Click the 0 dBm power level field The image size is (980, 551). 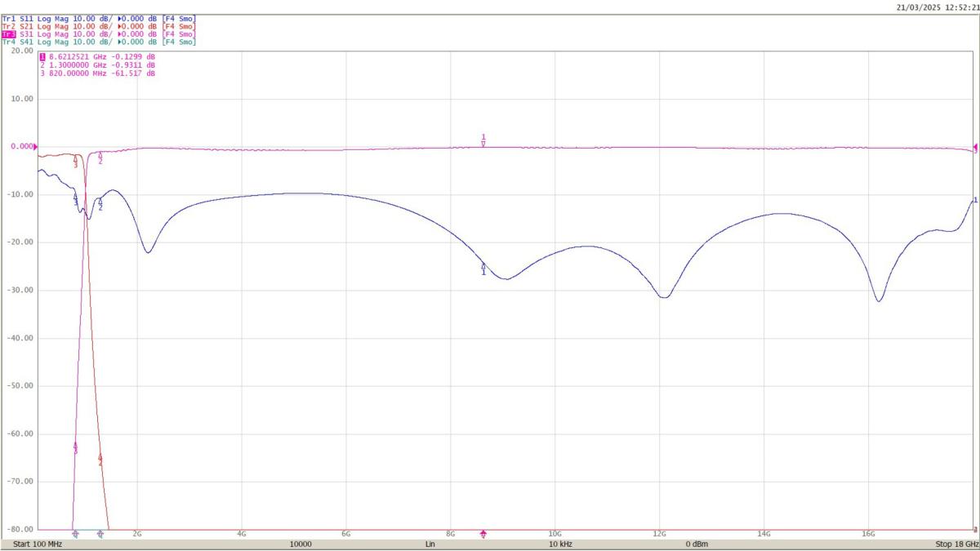(696, 544)
